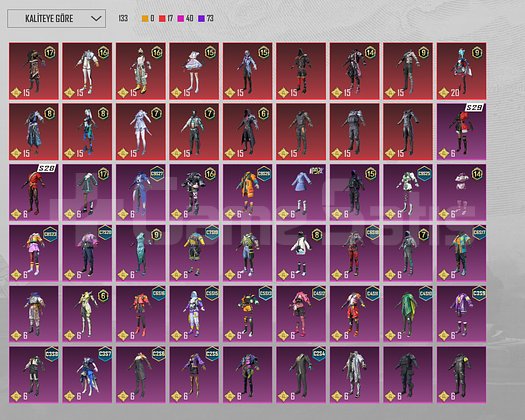The height and width of the screenshot is (420, 525).
Task: Filter by the red quality swatch showing 17
Action: (x=166, y=18)
